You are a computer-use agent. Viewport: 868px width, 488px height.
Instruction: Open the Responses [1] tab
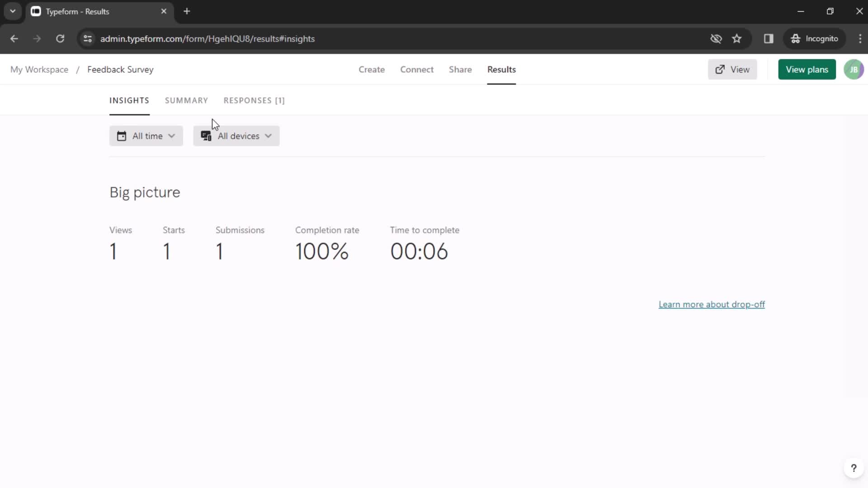254,100
